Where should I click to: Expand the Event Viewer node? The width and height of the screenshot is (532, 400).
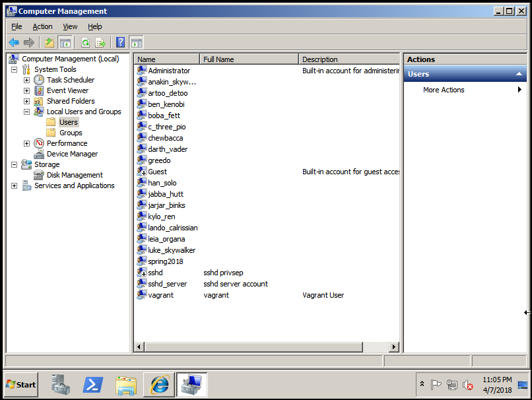tap(26, 90)
